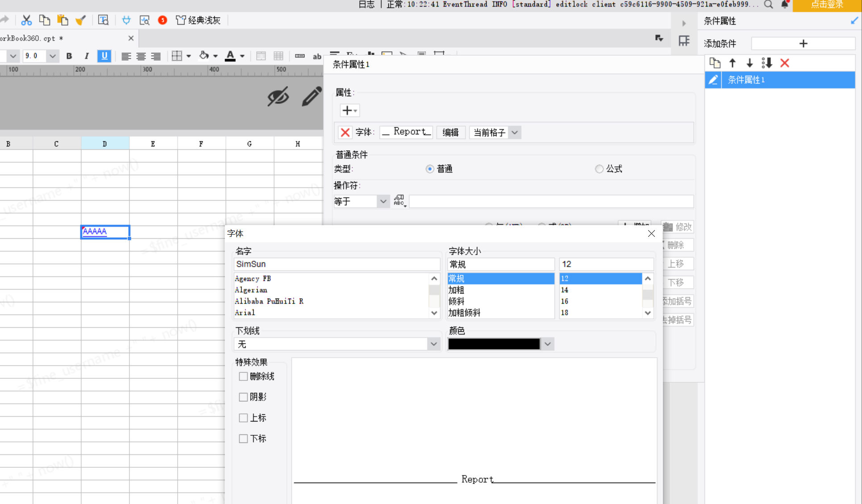Move condition down with down arrow
Image resolution: width=862 pixels, height=504 pixels.
point(750,63)
